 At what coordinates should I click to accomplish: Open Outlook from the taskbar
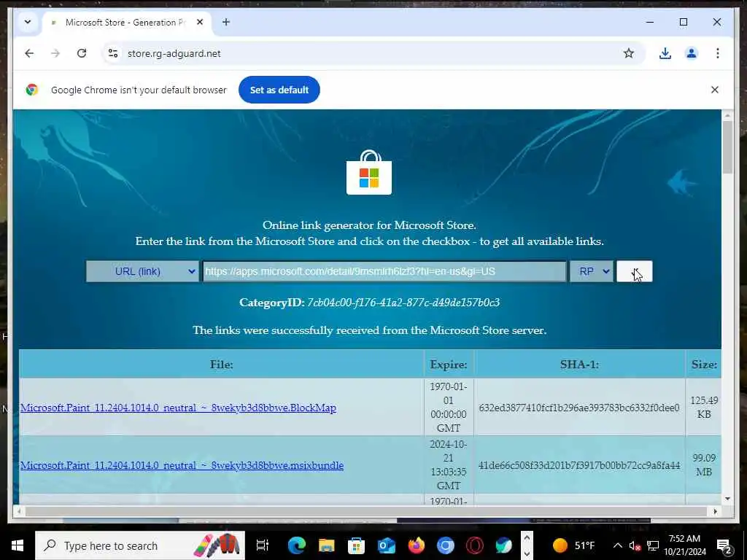387,545
